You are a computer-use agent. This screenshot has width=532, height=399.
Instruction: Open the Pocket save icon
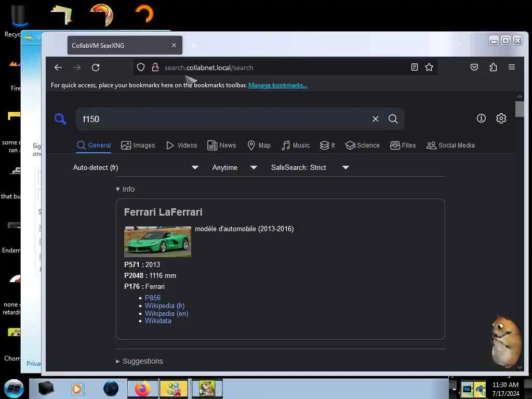(x=474, y=67)
